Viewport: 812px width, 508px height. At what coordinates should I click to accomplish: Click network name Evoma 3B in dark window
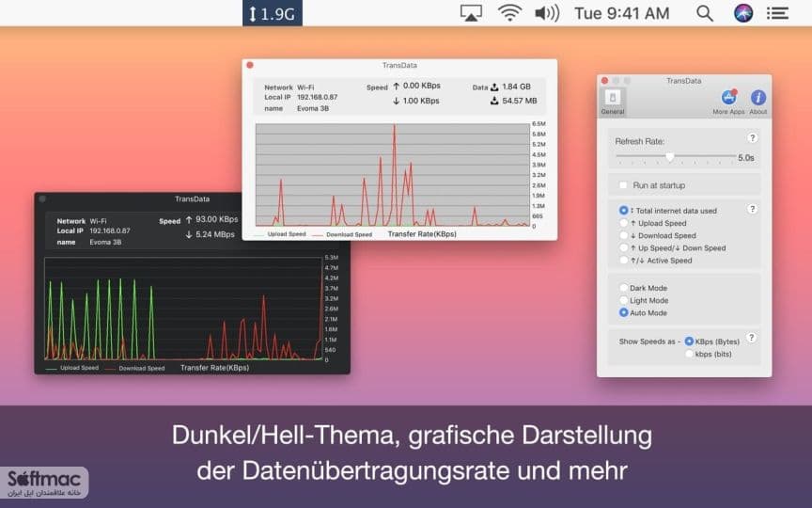click(105, 242)
